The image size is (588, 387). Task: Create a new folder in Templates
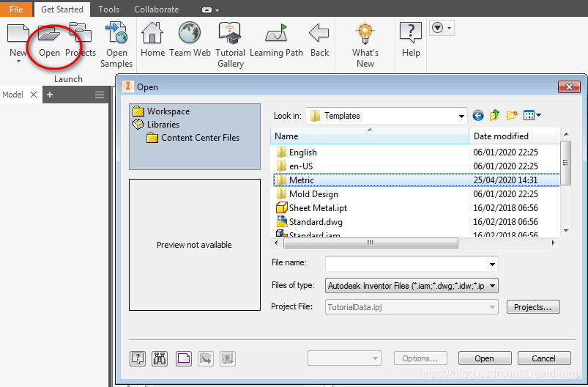(x=512, y=115)
